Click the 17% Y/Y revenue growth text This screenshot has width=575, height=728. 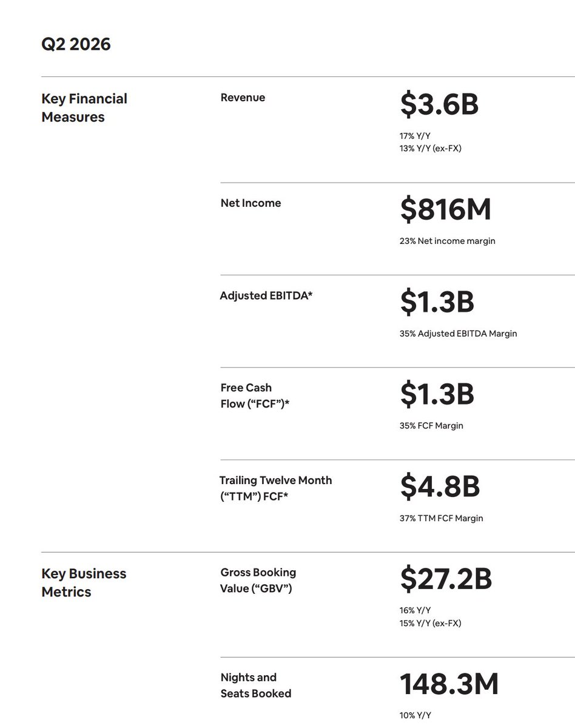click(415, 136)
